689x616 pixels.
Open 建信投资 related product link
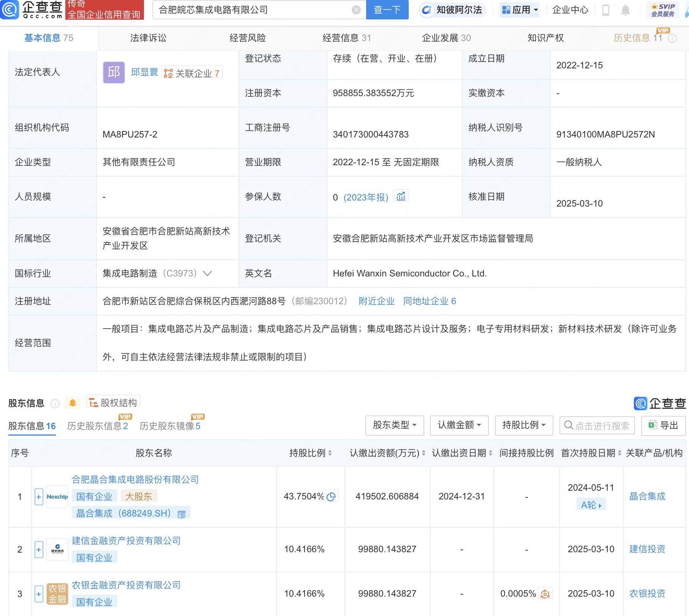coord(647,549)
